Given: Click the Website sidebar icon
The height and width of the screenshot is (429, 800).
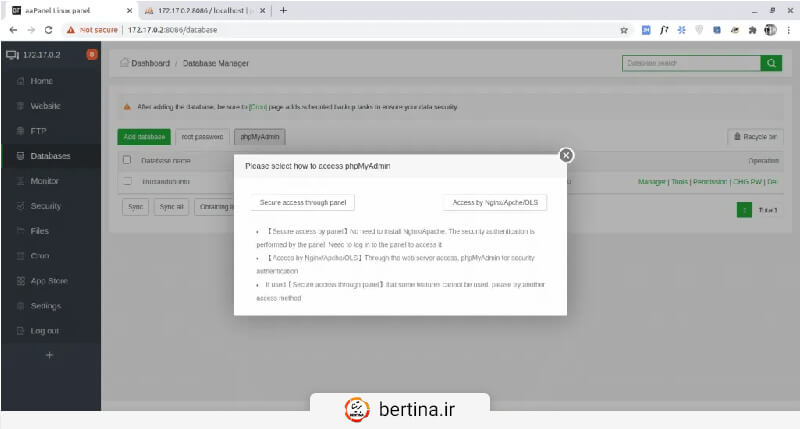Looking at the screenshot, I should coord(20,106).
